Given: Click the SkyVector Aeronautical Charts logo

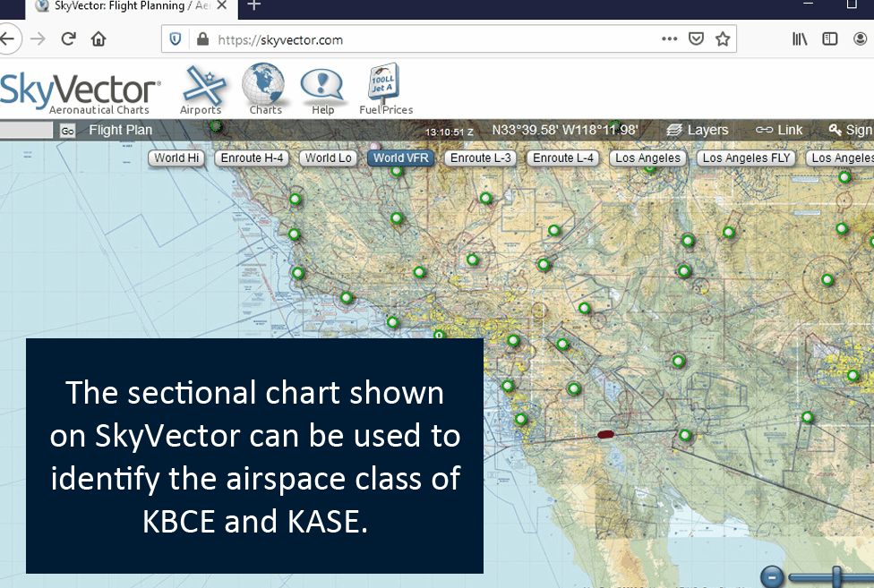Looking at the screenshot, I should [80, 92].
